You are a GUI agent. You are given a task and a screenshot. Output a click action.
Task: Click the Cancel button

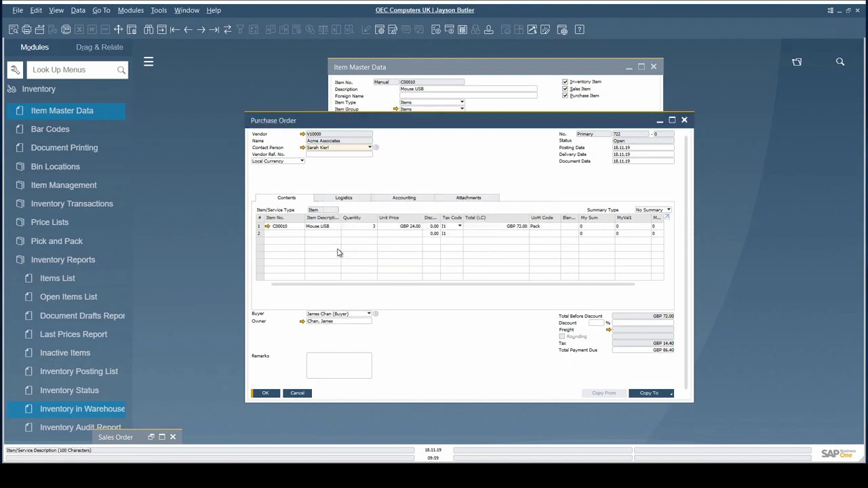click(x=298, y=393)
